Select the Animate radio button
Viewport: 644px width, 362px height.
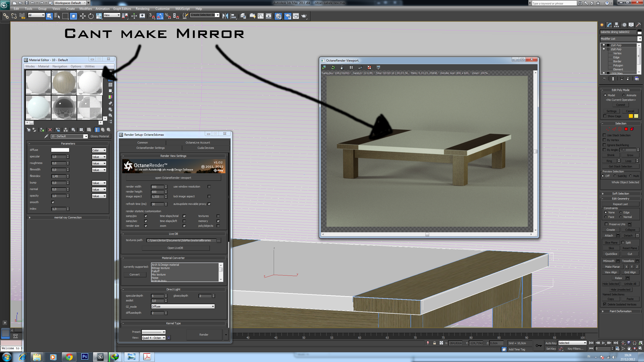(624, 95)
